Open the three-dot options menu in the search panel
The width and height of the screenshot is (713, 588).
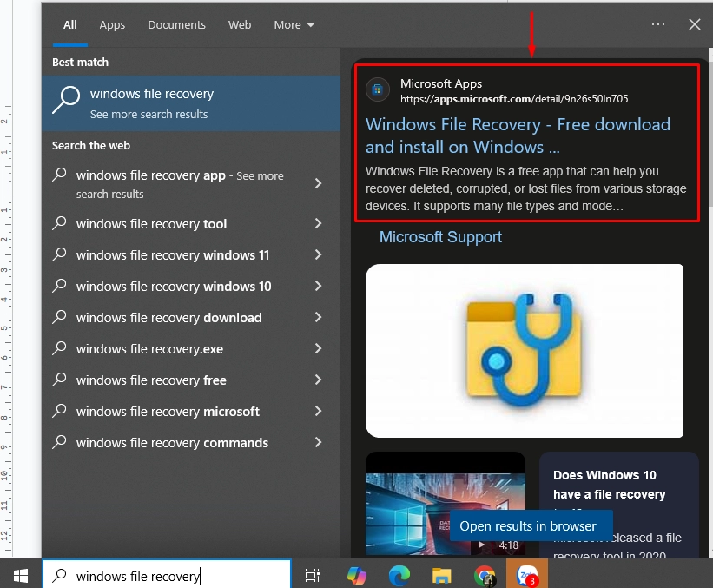point(658,24)
